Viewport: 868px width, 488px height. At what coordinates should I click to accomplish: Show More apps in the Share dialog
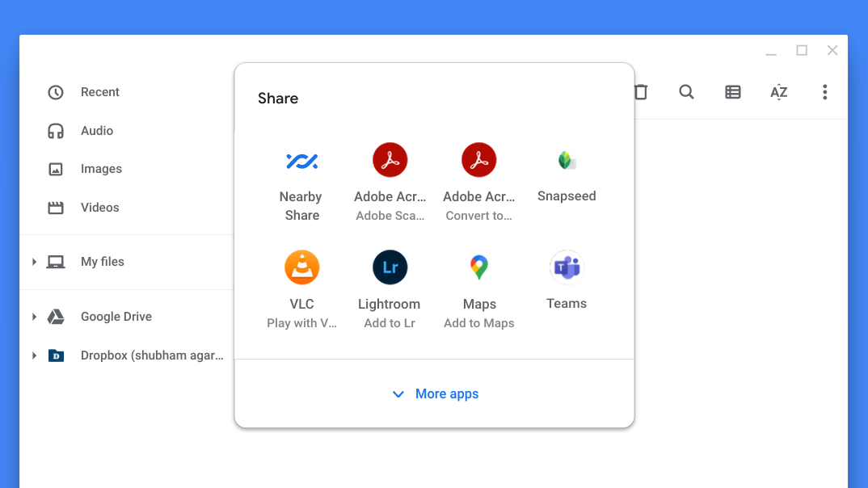coord(434,393)
